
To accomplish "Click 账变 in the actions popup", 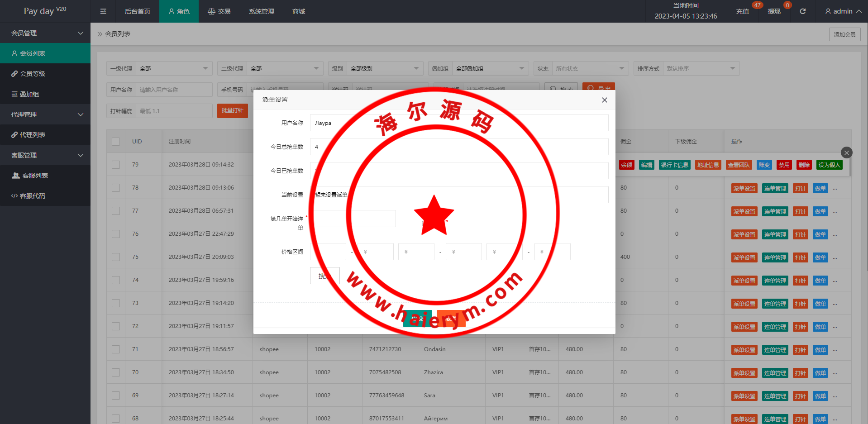I will [x=764, y=165].
